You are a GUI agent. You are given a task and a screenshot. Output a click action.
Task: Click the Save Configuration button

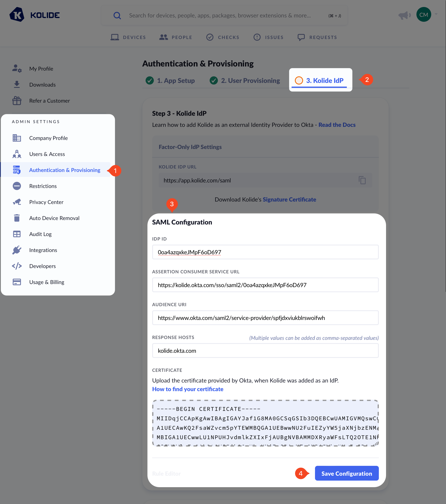(x=347, y=473)
